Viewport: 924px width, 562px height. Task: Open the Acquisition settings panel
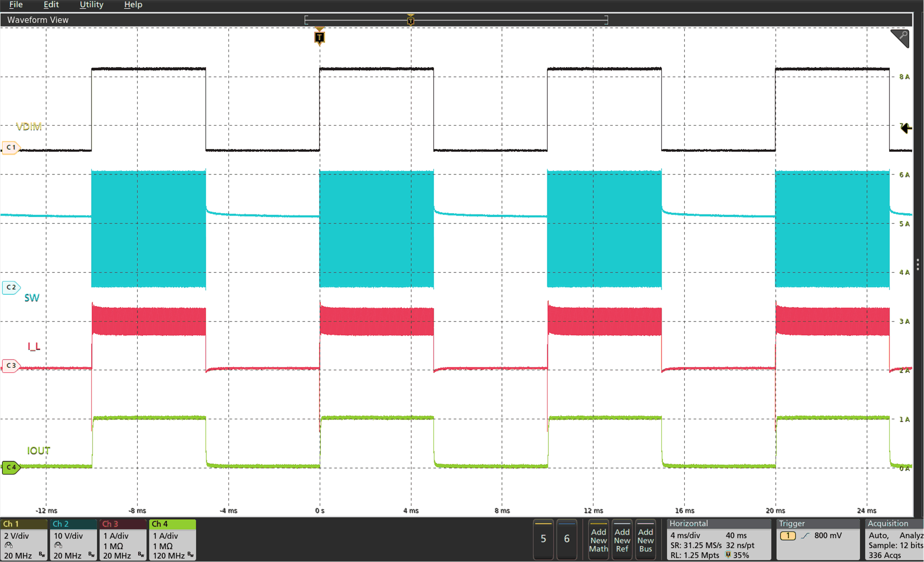click(x=888, y=524)
